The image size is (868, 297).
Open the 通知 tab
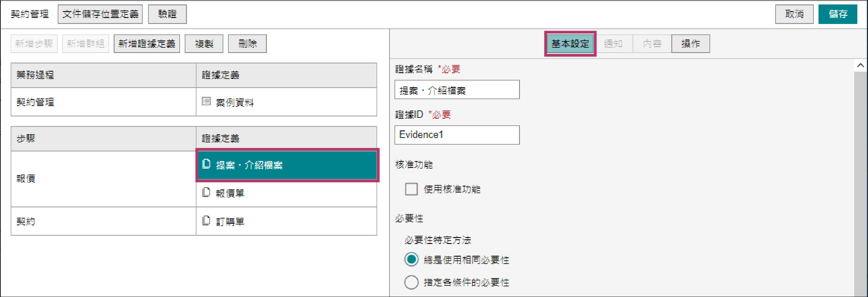[613, 44]
